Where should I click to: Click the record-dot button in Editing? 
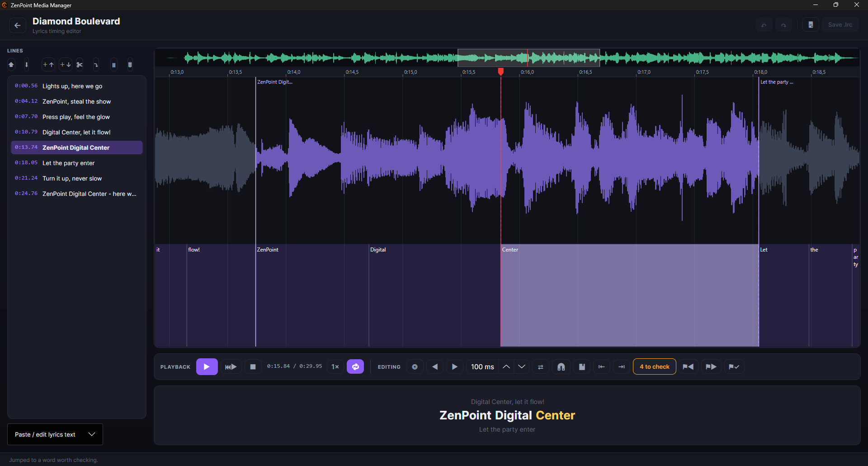[x=415, y=366]
